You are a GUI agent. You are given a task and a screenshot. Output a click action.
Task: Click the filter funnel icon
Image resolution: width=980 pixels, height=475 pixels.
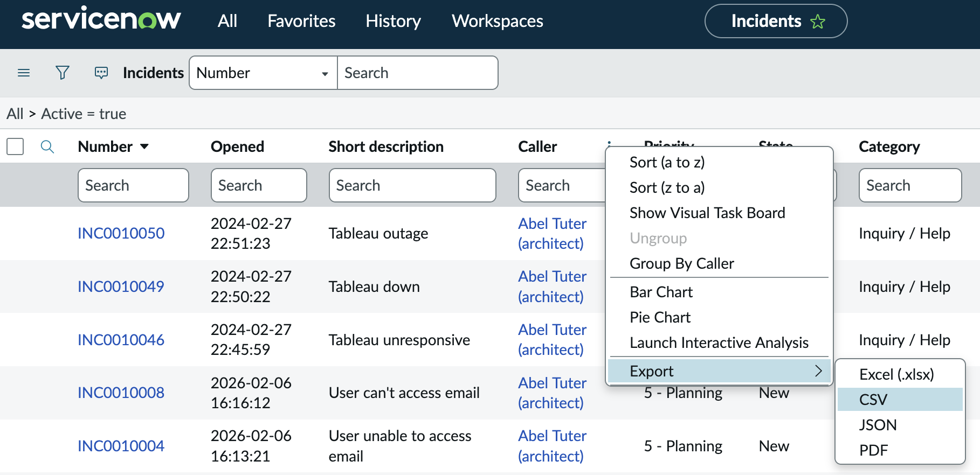point(63,73)
